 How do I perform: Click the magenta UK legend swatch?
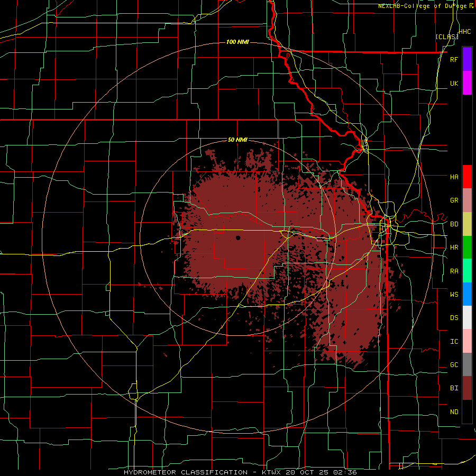[x=467, y=83]
